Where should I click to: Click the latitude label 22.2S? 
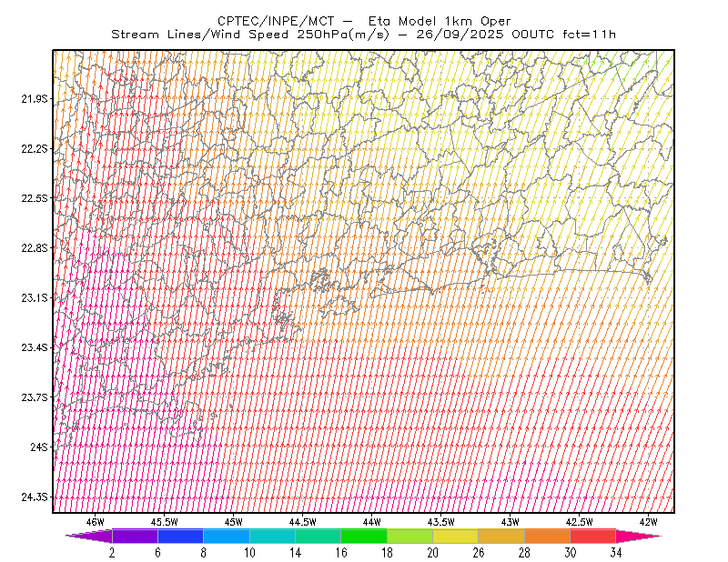click(x=35, y=148)
